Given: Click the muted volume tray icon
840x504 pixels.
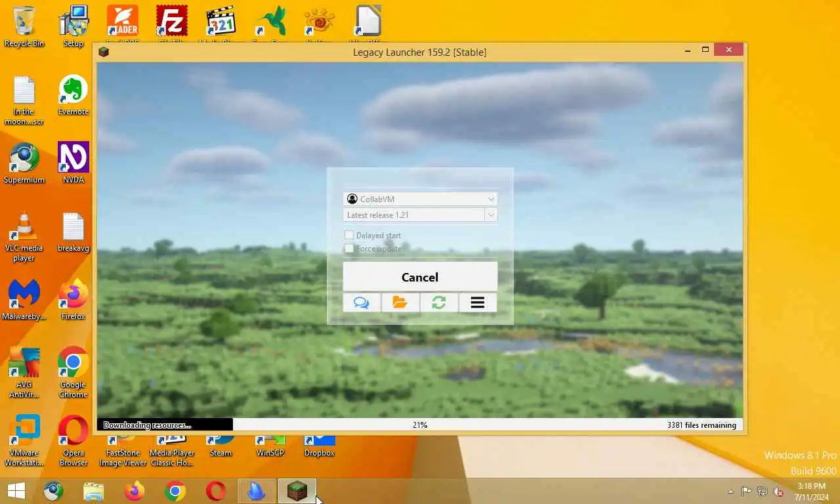Looking at the screenshot, I should pos(778,491).
